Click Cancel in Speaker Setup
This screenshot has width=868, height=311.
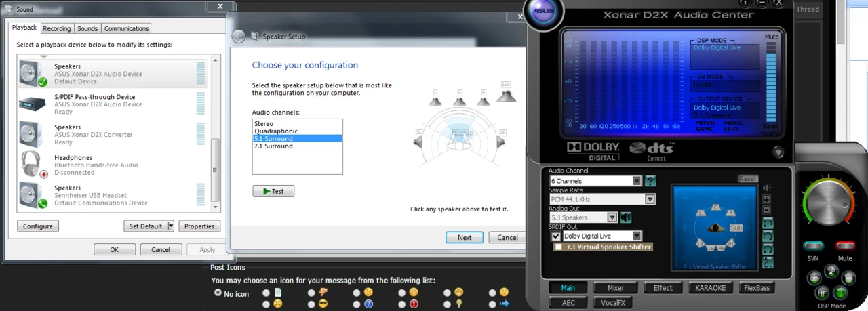pyautogui.click(x=507, y=237)
